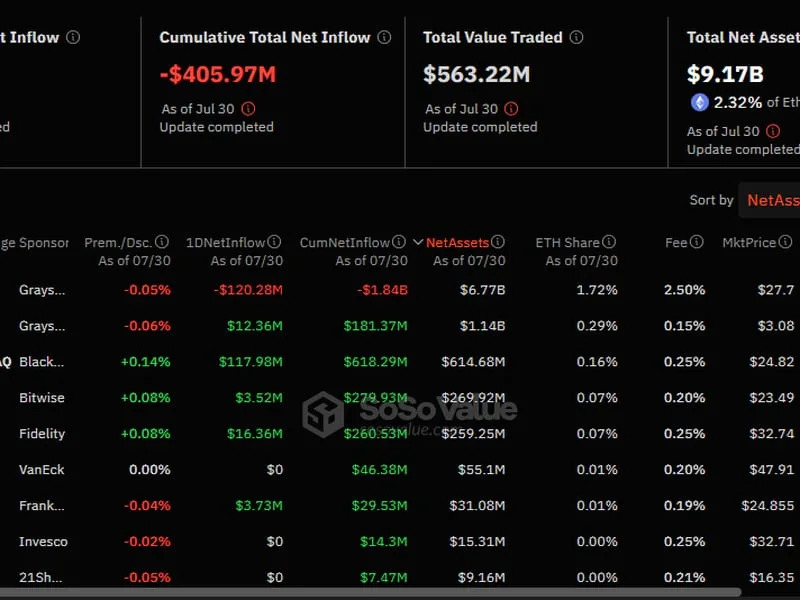
Task: Click info icon beside Cumulative Total Net Inflow
Action: point(384,37)
